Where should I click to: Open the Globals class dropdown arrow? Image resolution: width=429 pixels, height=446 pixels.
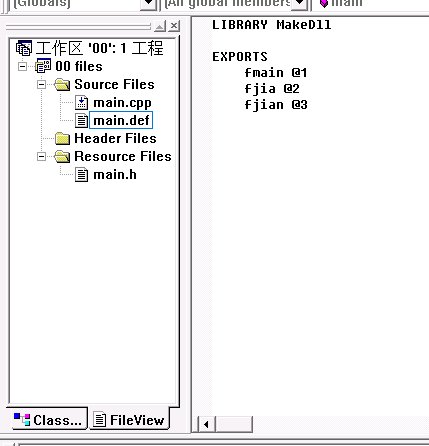click(148, 3)
